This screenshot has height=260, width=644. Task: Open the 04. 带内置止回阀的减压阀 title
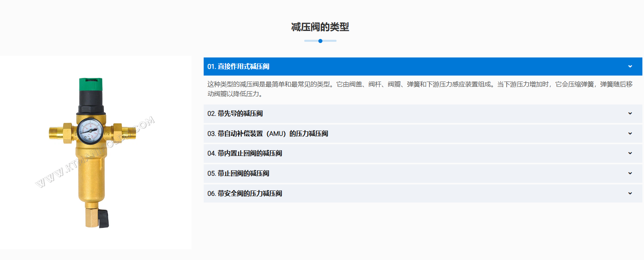pos(245,154)
